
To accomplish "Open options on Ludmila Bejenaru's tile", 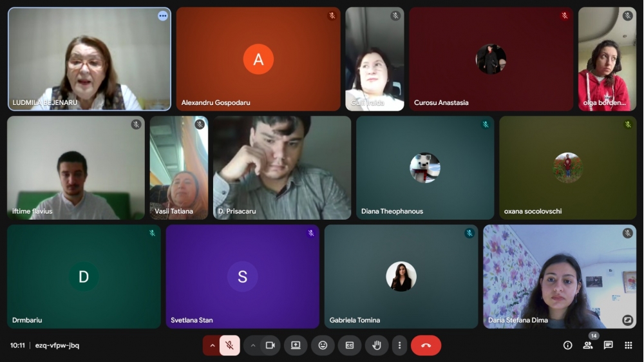I will pos(163,15).
